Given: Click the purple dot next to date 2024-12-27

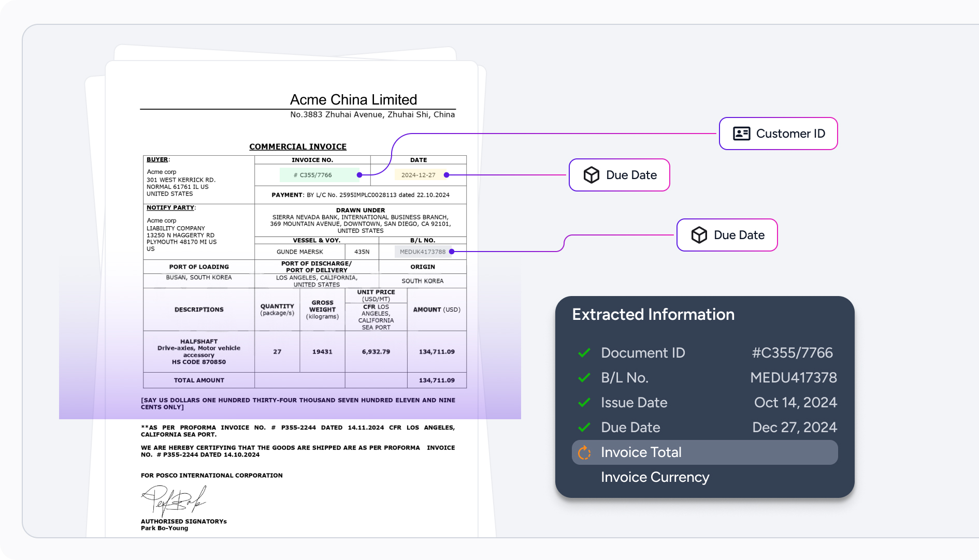Looking at the screenshot, I should 447,175.
